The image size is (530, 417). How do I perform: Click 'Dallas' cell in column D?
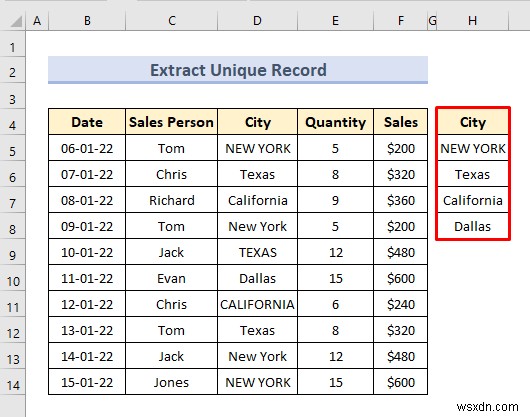258,278
